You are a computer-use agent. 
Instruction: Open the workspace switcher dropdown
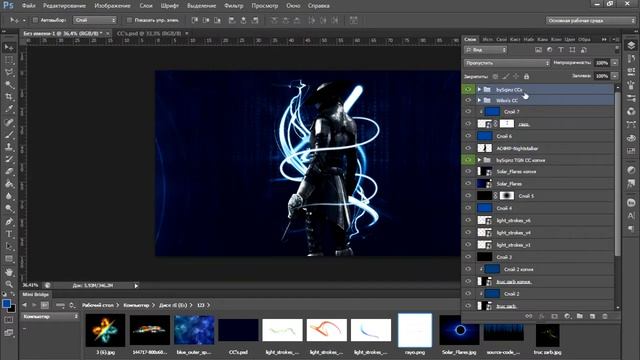click(590, 20)
